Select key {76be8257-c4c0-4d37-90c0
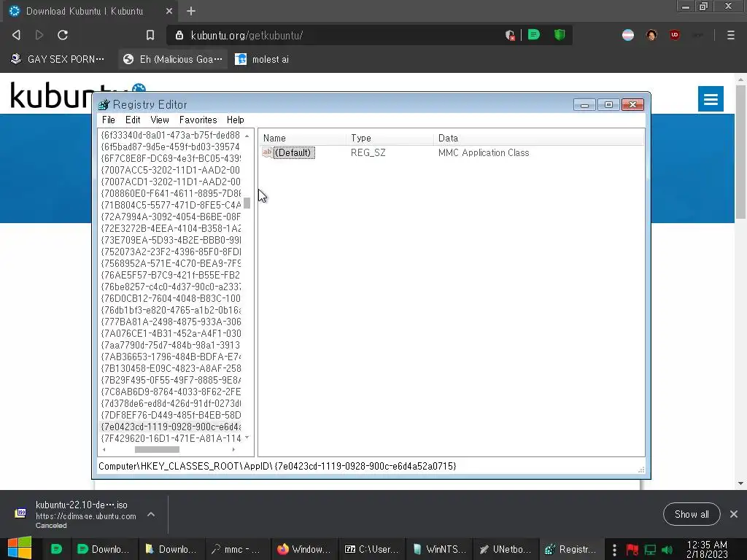The height and width of the screenshot is (560, 747). point(171,287)
